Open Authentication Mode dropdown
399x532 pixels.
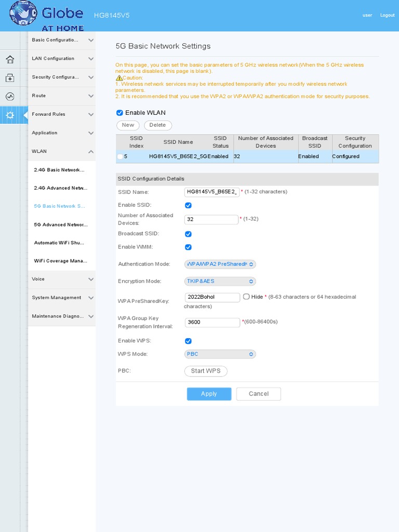point(220,264)
